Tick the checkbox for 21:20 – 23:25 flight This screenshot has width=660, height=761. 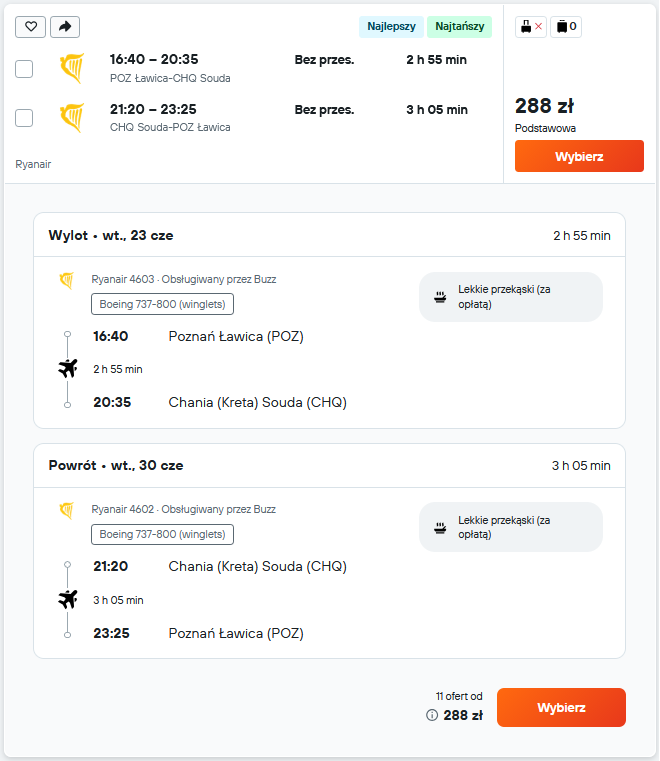pos(24,118)
